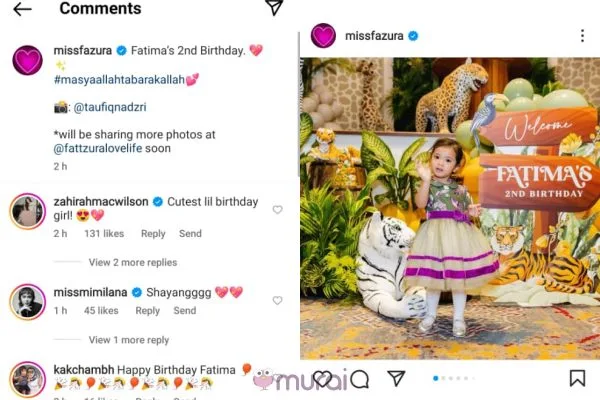Viewport: 600px width, 400px height.
Task: Open zahirahmacwilson's profile avatar
Action: [x=28, y=211]
